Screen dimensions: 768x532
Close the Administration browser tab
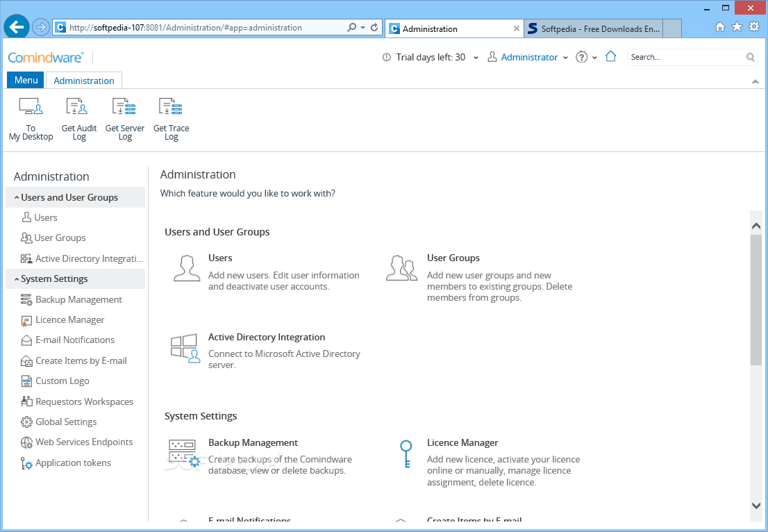point(516,28)
